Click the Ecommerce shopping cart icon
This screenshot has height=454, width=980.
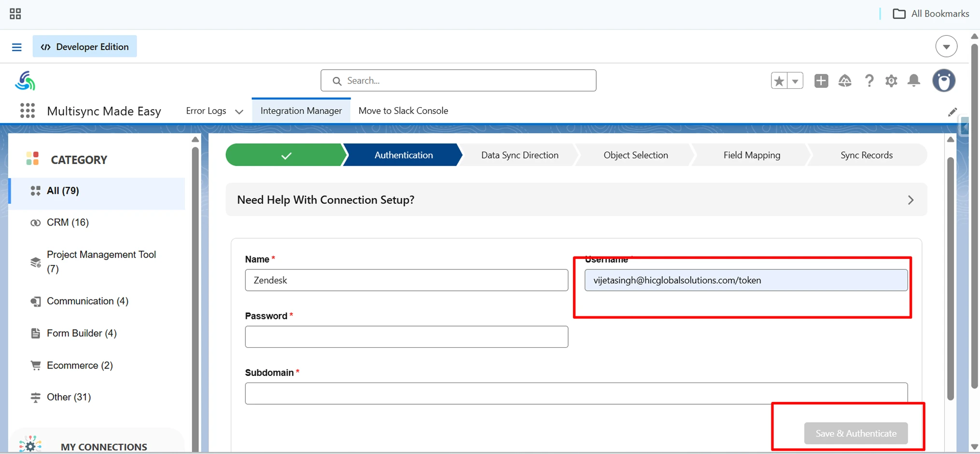click(35, 365)
